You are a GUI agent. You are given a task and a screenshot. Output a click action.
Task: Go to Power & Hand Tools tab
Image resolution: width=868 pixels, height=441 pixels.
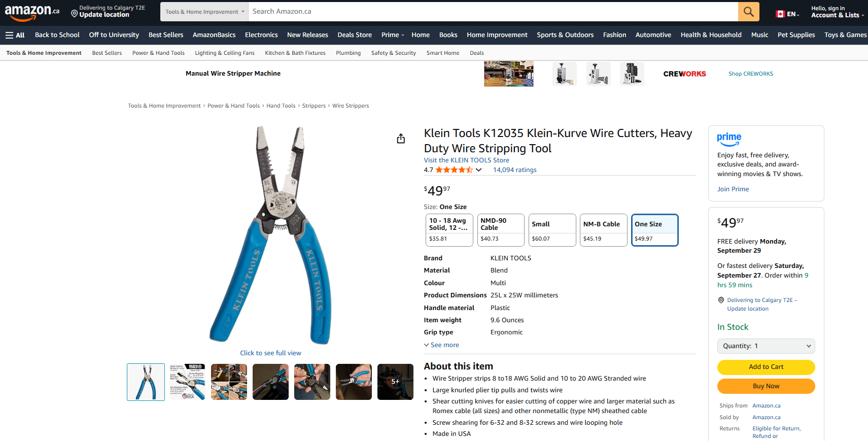158,53
